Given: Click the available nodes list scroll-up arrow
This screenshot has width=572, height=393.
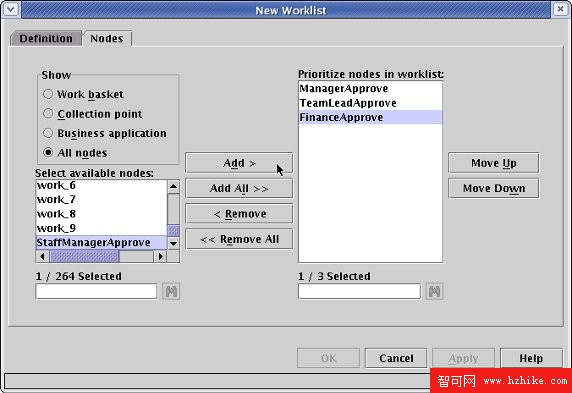Looking at the screenshot, I should (x=174, y=187).
